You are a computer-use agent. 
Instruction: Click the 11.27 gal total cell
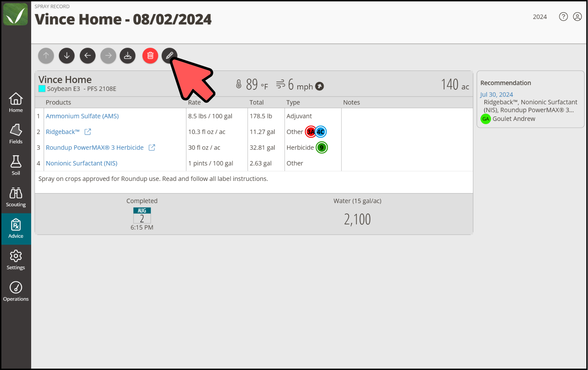pyautogui.click(x=262, y=132)
